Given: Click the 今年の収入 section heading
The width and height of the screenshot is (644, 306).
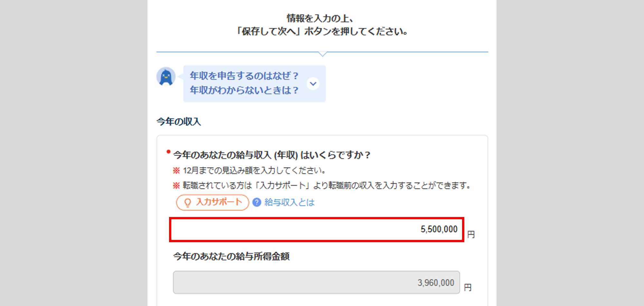Looking at the screenshot, I should click(x=179, y=122).
